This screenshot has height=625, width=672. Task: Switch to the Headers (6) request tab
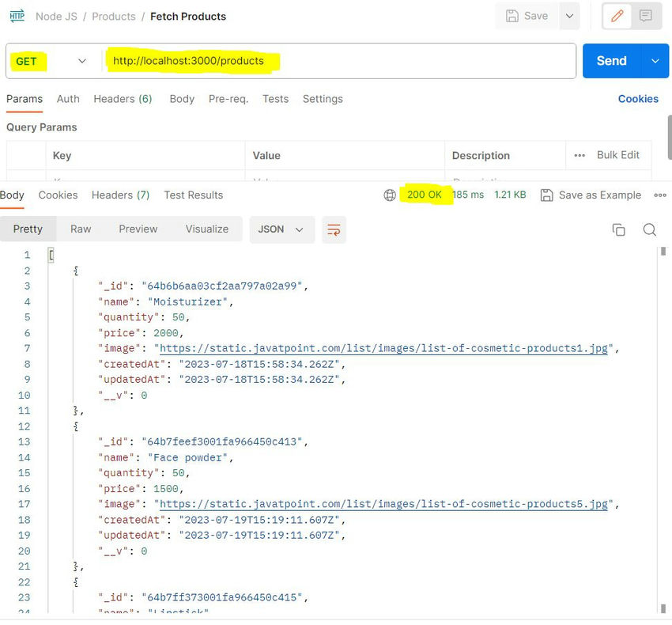click(x=123, y=99)
